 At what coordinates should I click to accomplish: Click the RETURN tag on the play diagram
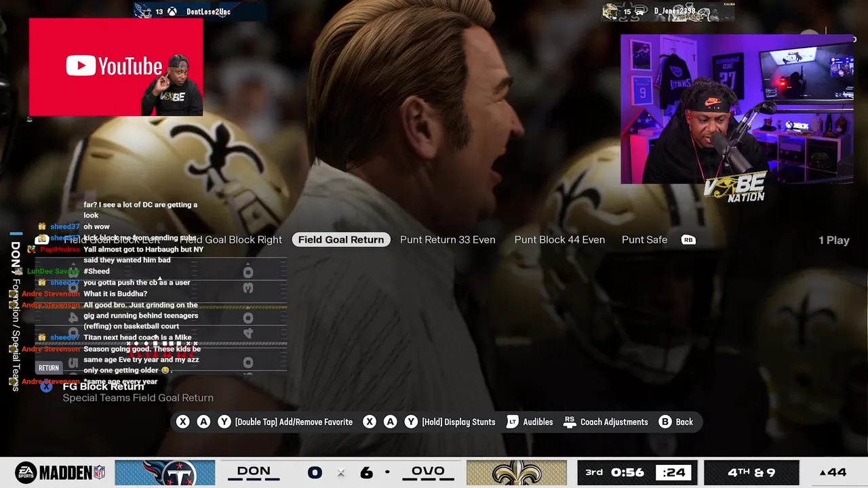pyautogui.click(x=48, y=368)
